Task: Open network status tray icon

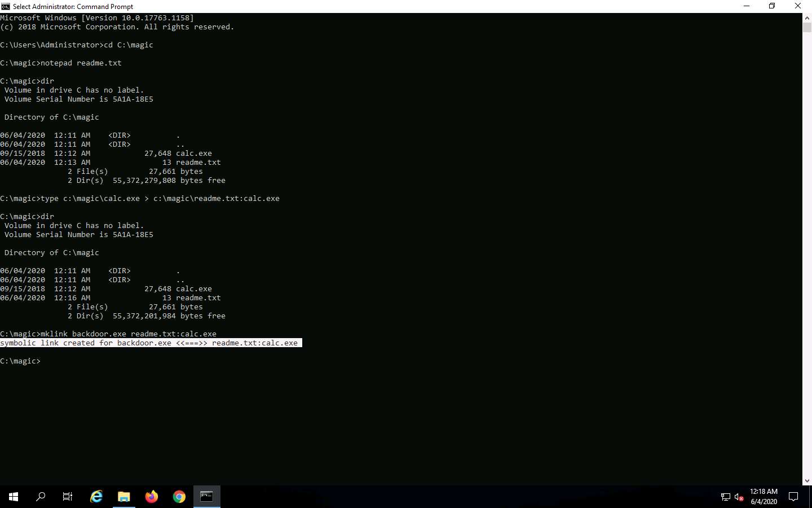Action: (726, 497)
